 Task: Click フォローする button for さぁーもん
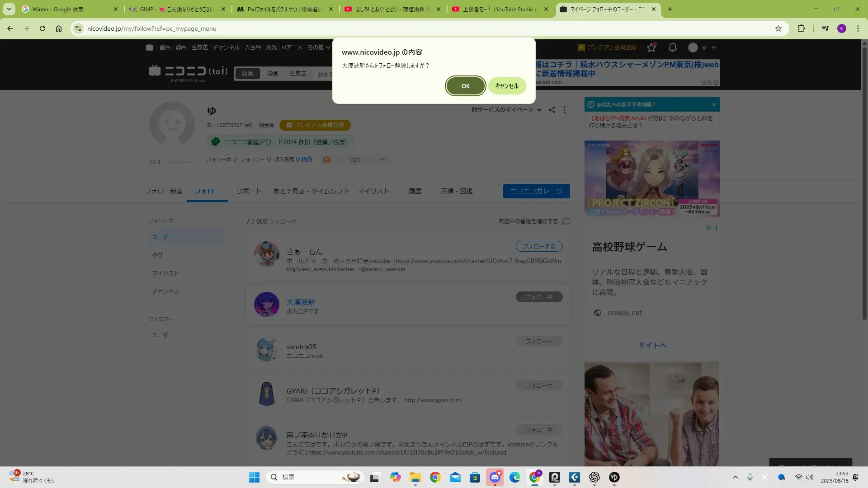539,246
